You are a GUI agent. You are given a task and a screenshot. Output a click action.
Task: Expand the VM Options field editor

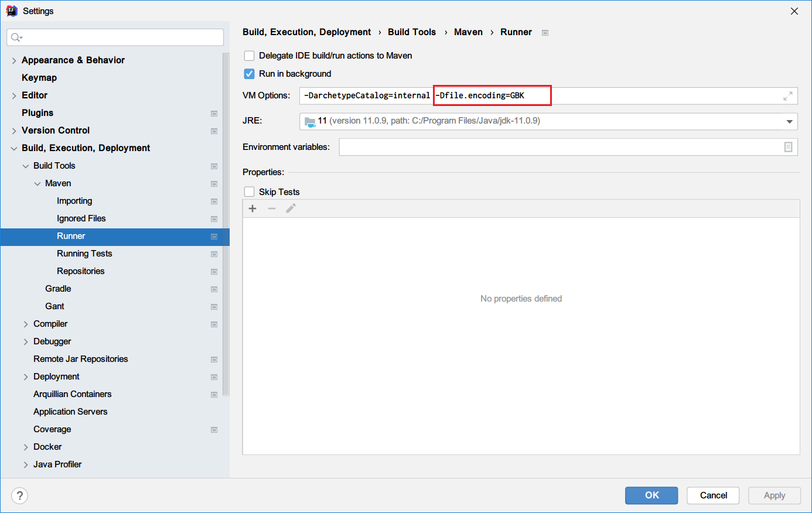pyautogui.click(x=788, y=95)
